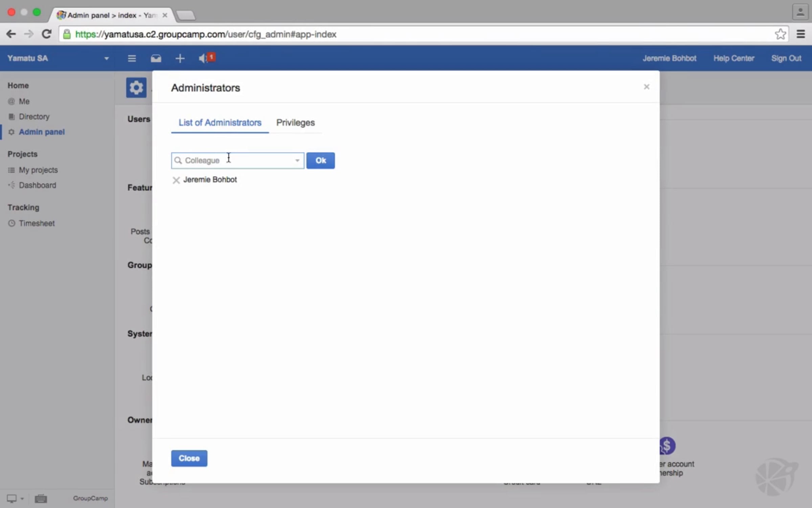Screen dimensions: 812x508
Task: Click the hamburger menu icon in blue header
Action: point(132,58)
